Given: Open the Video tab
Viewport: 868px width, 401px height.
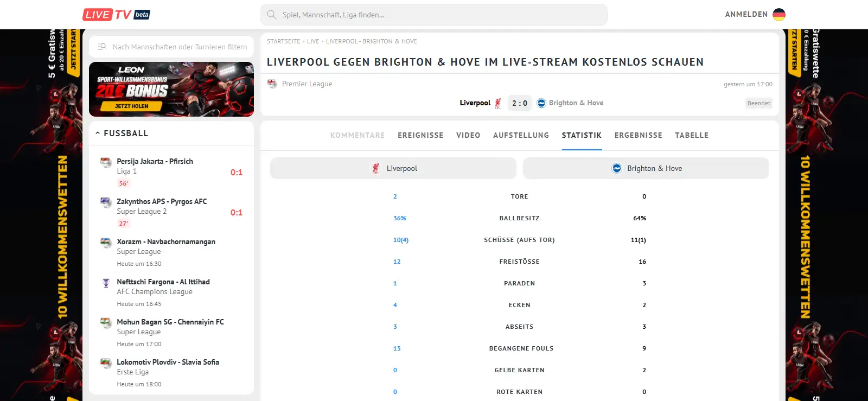Looking at the screenshot, I should coord(468,135).
